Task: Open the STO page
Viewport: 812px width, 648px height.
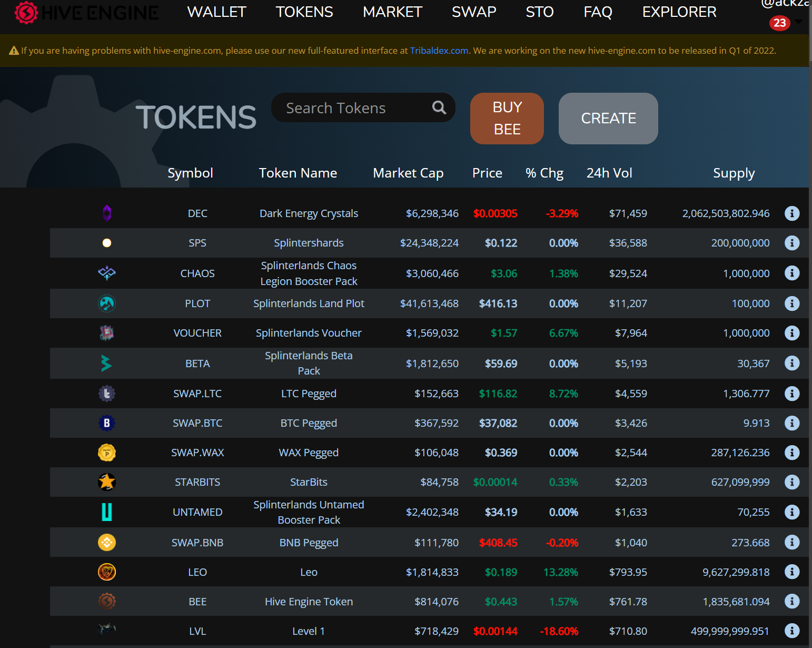Action: [540, 12]
